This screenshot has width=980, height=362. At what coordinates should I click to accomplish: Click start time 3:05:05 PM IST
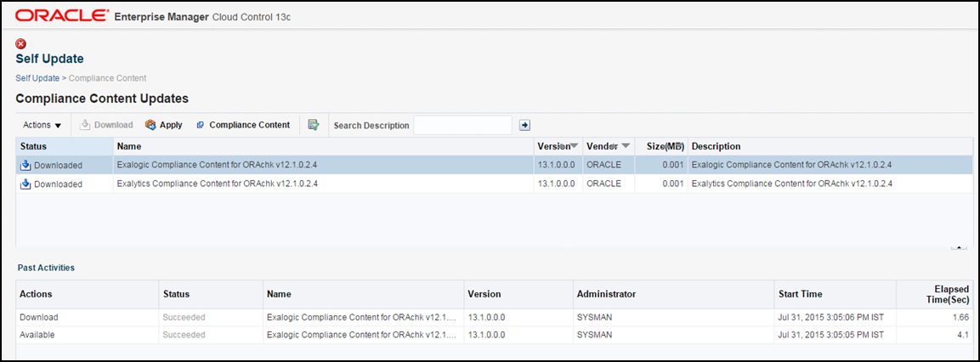click(830, 335)
